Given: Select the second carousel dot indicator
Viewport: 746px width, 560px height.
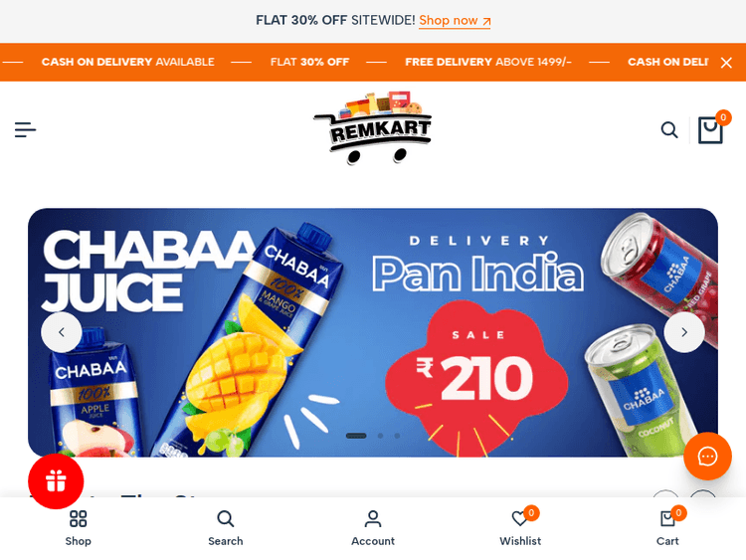Looking at the screenshot, I should 380,436.
